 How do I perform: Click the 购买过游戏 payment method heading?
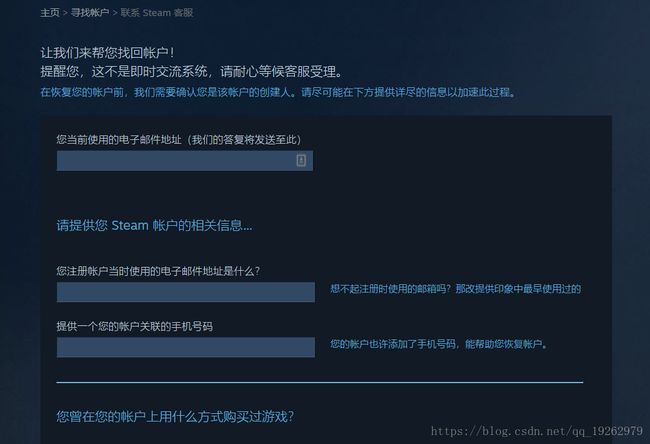(175, 416)
